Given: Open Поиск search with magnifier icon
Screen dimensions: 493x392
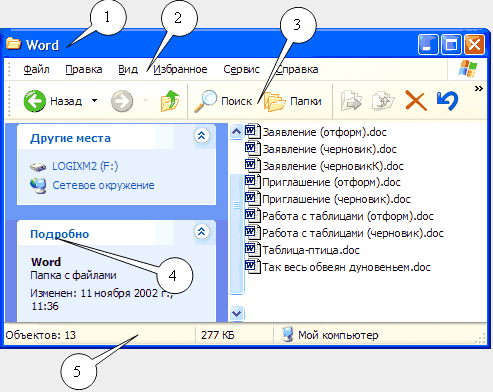Looking at the screenshot, I should point(223,101).
